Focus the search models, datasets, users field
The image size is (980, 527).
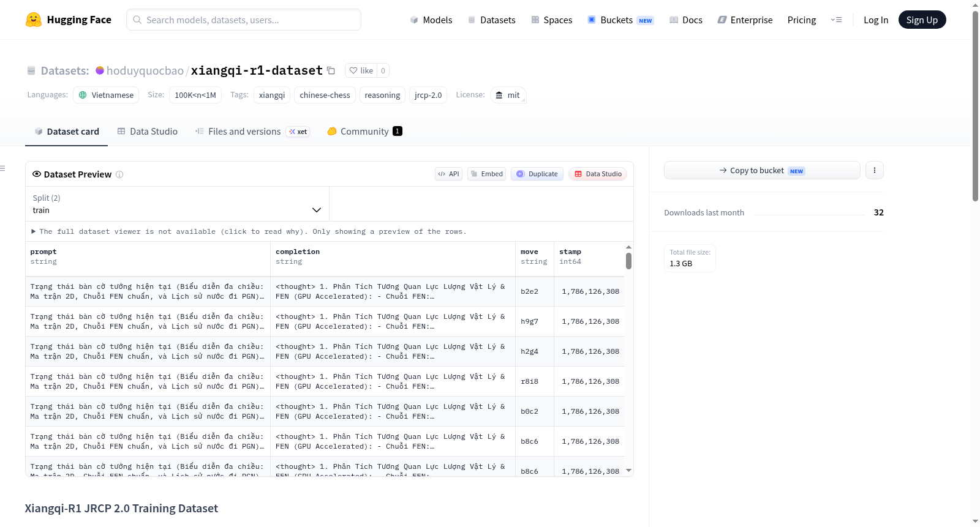point(244,20)
